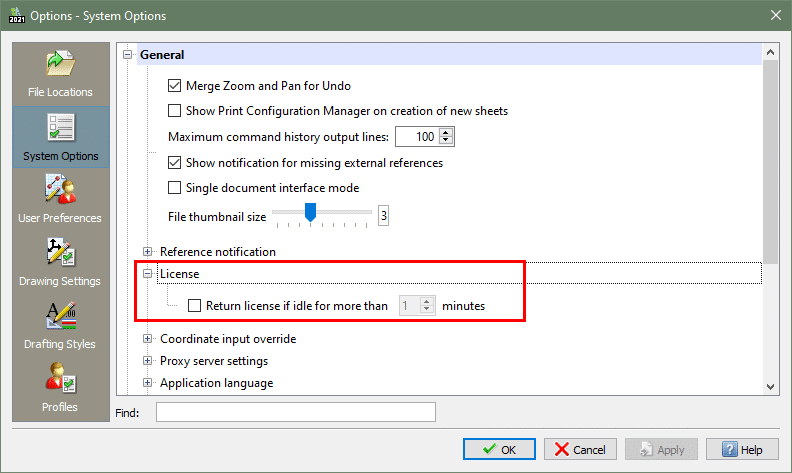Collapse the License node

click(x=147, y=274)
